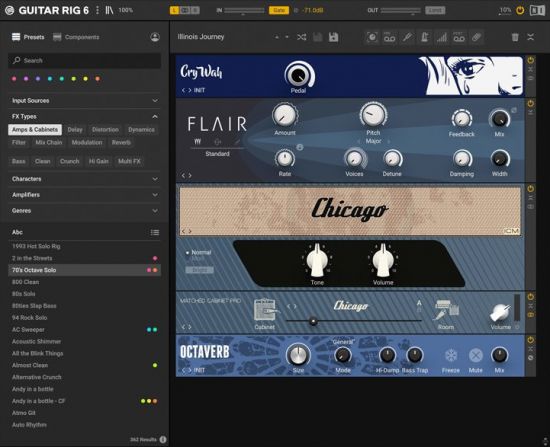The image size is (550, 447).
Task: Toggle the Matched Cabinet Pro power button
Action: coord(531,297)
